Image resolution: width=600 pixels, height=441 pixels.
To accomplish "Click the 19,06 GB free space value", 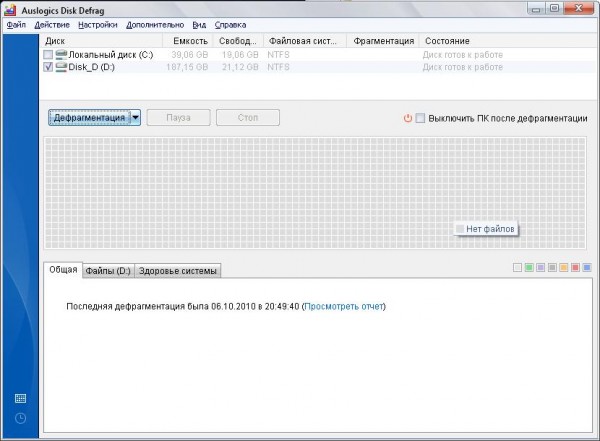I will pos(240,55).
